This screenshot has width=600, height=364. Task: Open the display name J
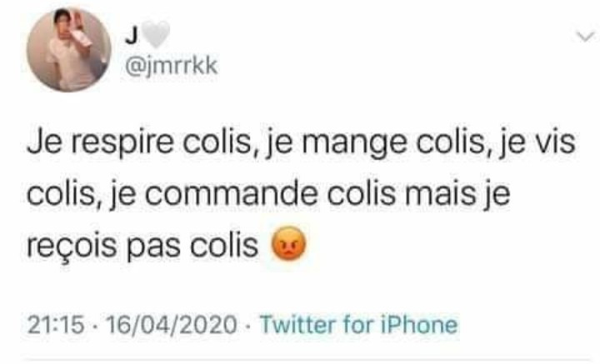point(132,37)
